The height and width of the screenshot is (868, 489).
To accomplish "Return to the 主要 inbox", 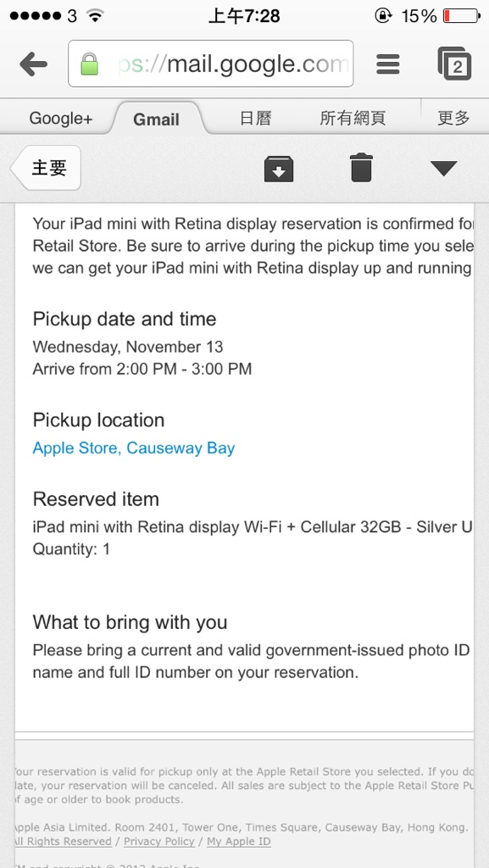I will point(46,168).
